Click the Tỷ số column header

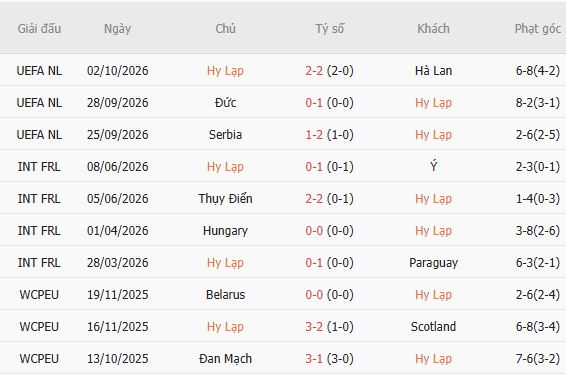coord(330,29)
